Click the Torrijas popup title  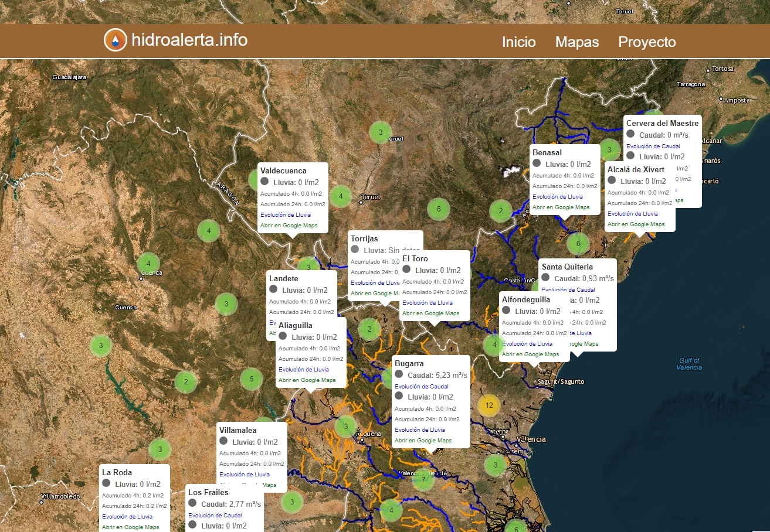click(x=364, y=238)
